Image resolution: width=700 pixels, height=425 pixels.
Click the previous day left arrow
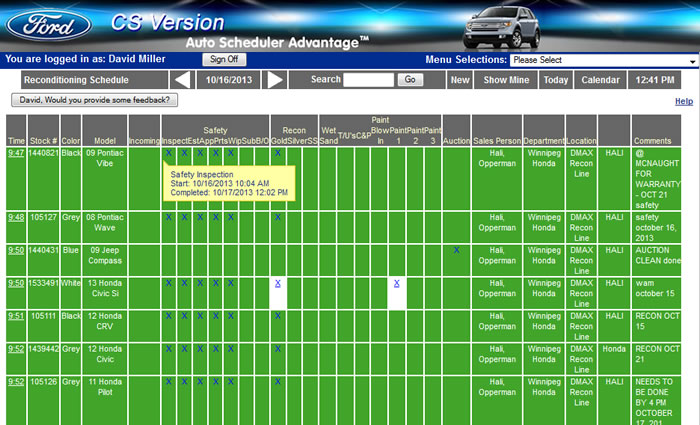[x=182, y=80]
